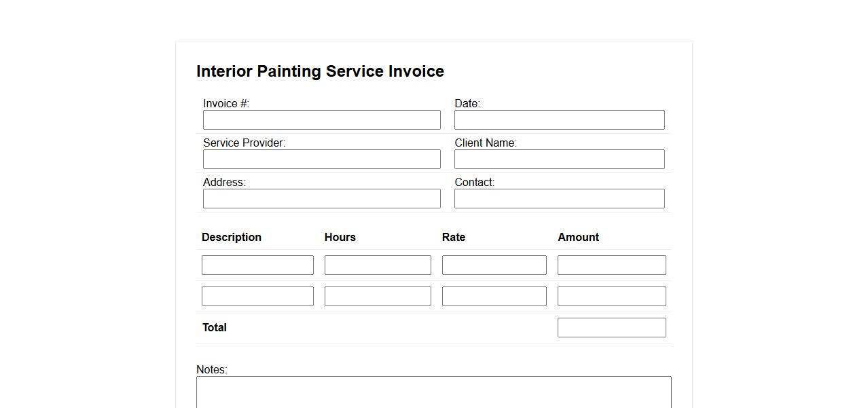Click second row Hours input

pos(378,297)
